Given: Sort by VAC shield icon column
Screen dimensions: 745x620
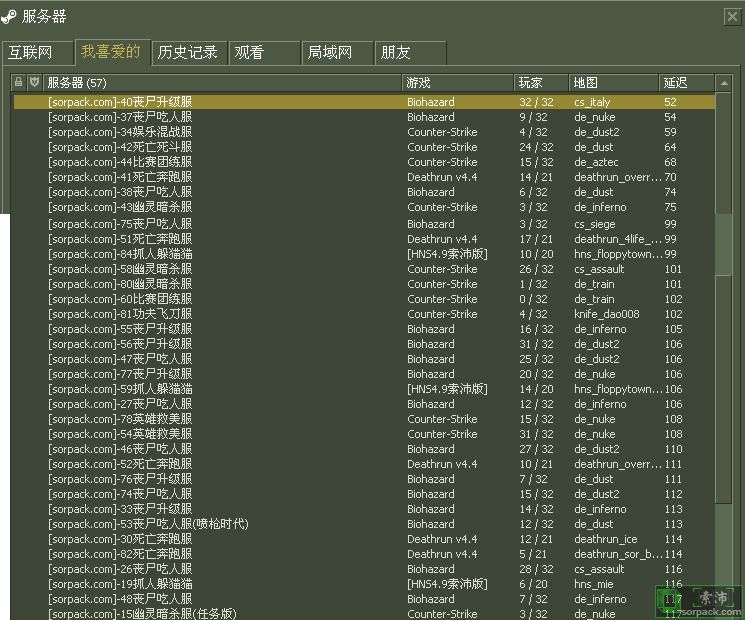Looking at the screenshot, I should pyautogui.click(x=34, y=82).
